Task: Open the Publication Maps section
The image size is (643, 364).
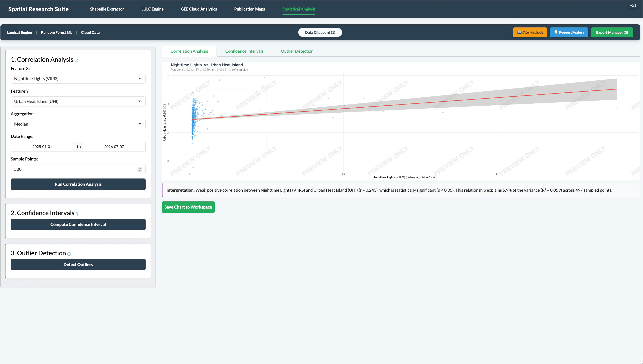Action: [x=249, y=9]
